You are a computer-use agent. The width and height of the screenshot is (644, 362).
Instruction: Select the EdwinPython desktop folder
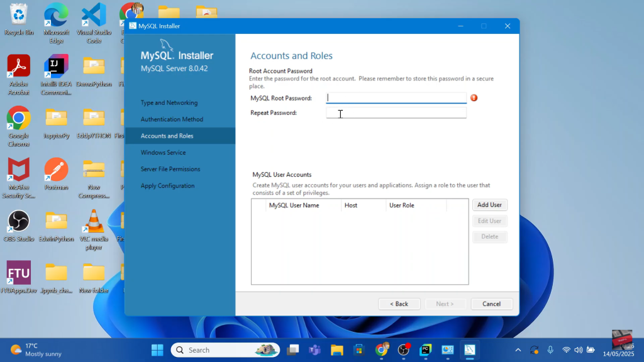(56, 226)
